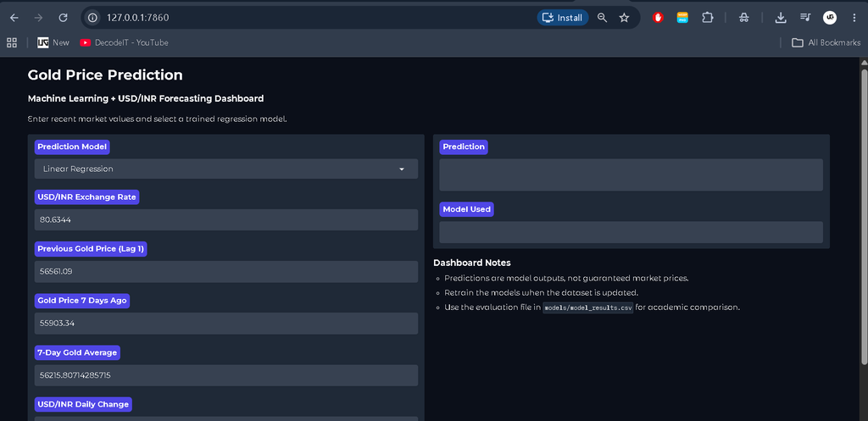Open the All Bookmarks folder
This screenshot has width=868, height=421.
[826, 42]
